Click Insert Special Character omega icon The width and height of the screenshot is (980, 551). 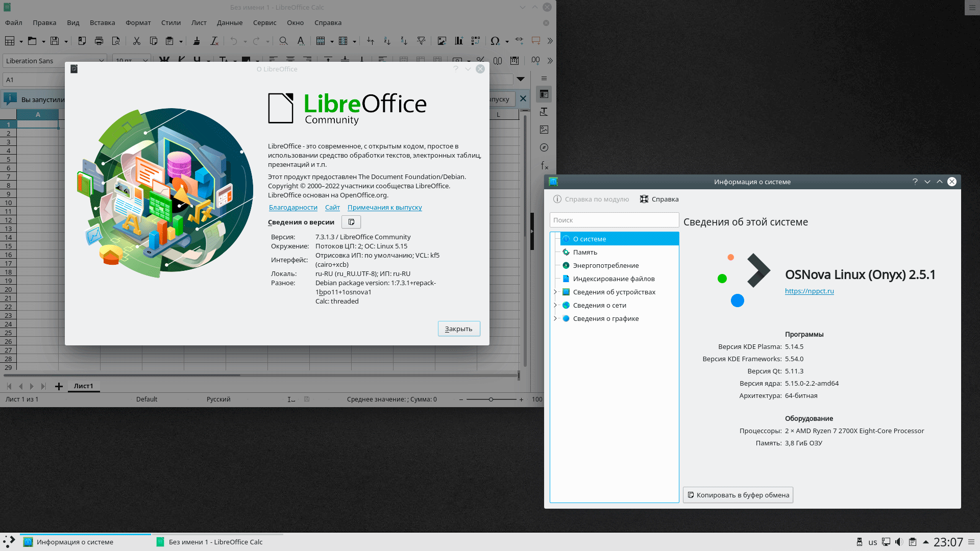tap(495, 41)
